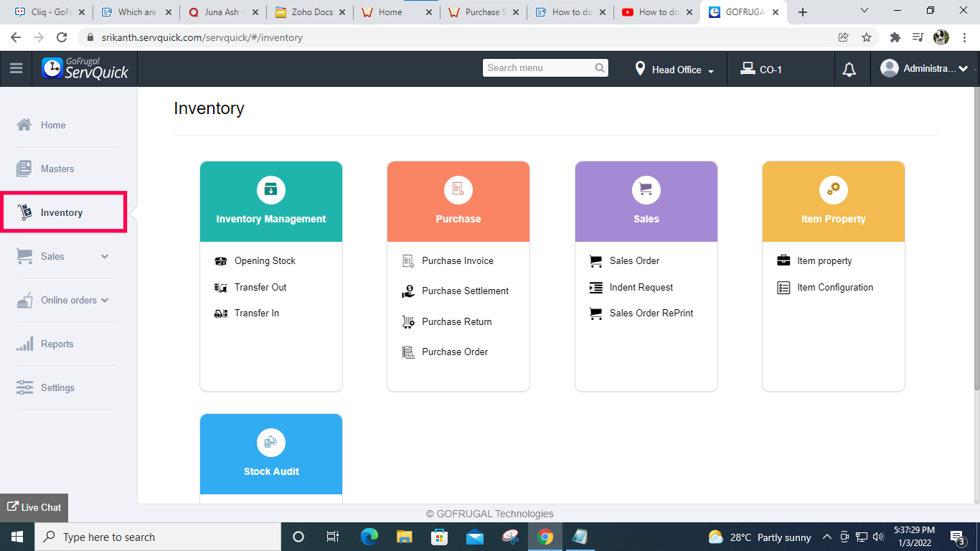Click the Transfer In truck icon
The height and width of the screenshot is (551, 980).
[221, 314]
